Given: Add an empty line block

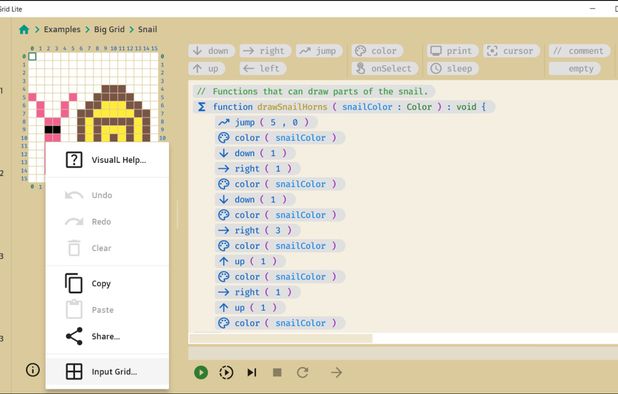Looking at the screenshot, I should coord(575,69).
